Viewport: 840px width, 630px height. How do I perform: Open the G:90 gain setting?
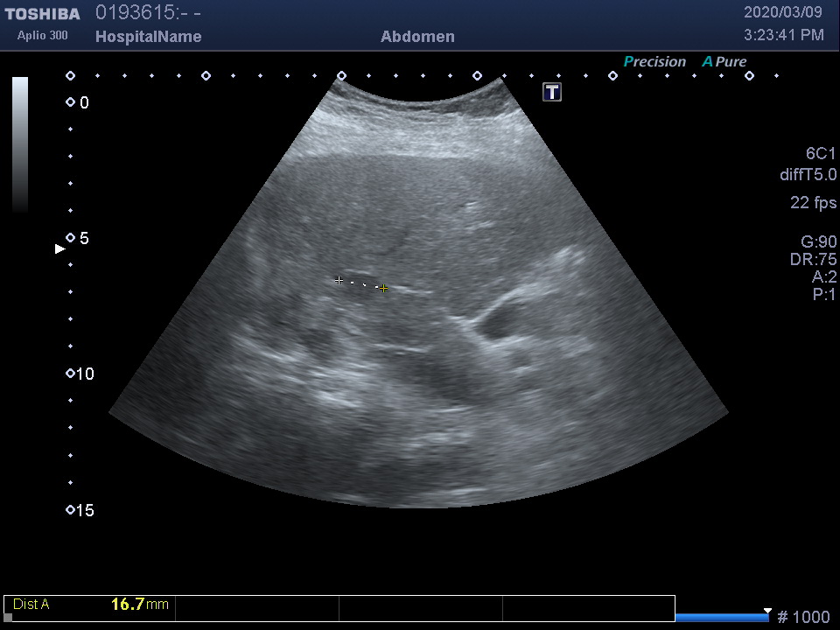[818, 242]
